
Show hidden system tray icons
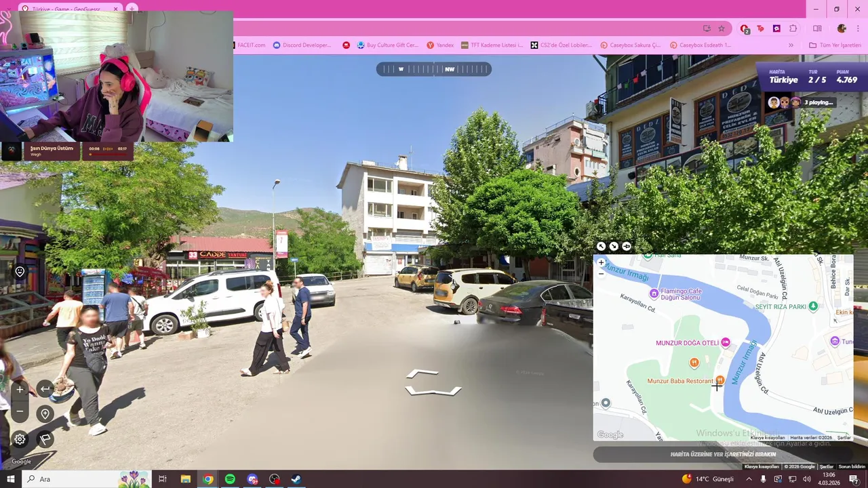point(749,479)
